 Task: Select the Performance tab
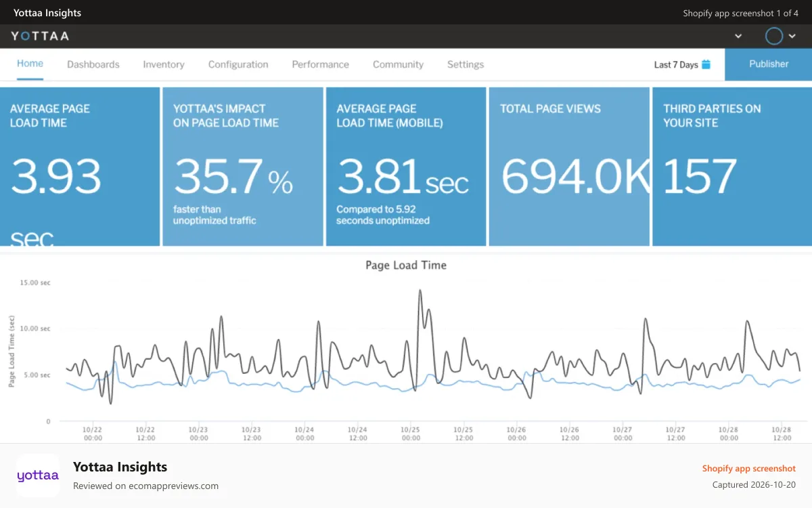coord(321,64)
